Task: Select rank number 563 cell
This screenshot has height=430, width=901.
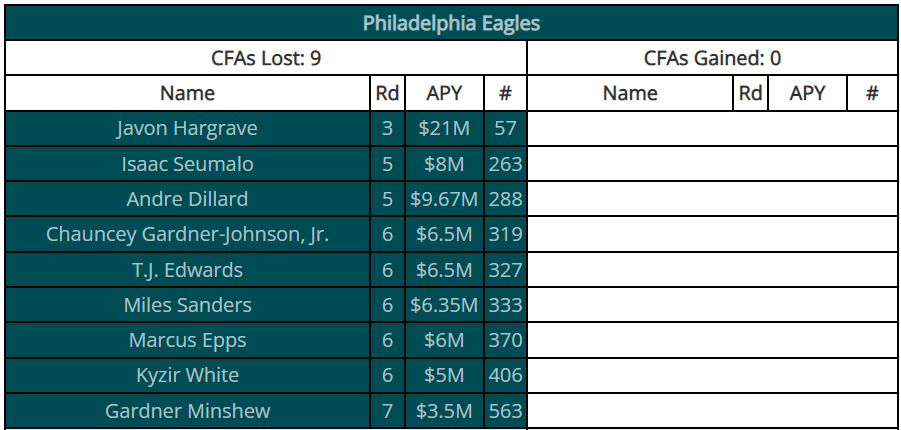Action: [x=505, y=411]
